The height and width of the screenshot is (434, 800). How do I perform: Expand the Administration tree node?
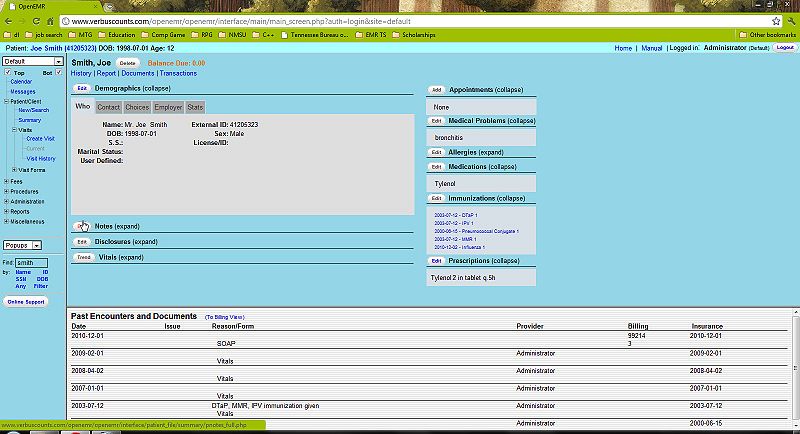pos(6,201)
